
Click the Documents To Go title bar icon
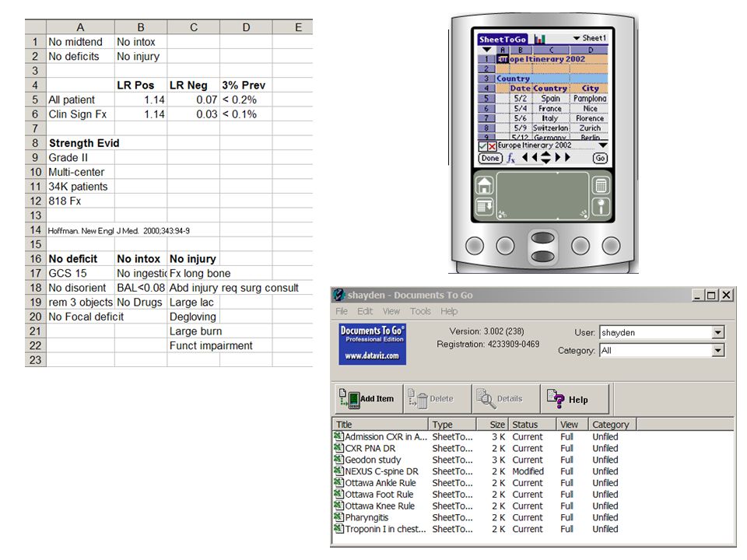tap(338, 295)
